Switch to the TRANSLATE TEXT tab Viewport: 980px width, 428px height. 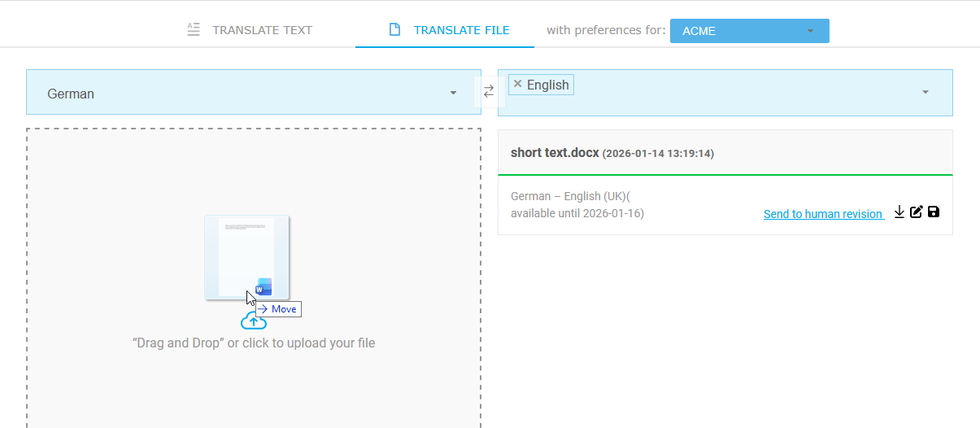click(x=262, y=30)
